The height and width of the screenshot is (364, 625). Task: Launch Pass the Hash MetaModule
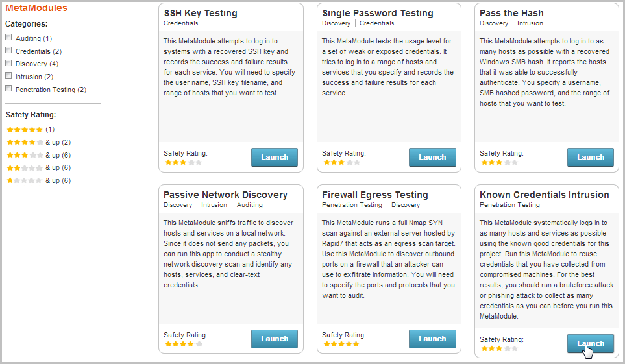click(590, 157)
